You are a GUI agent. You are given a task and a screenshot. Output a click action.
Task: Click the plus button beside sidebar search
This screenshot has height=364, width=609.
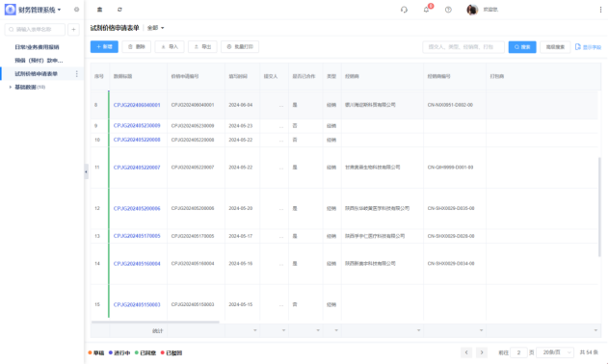73,29
